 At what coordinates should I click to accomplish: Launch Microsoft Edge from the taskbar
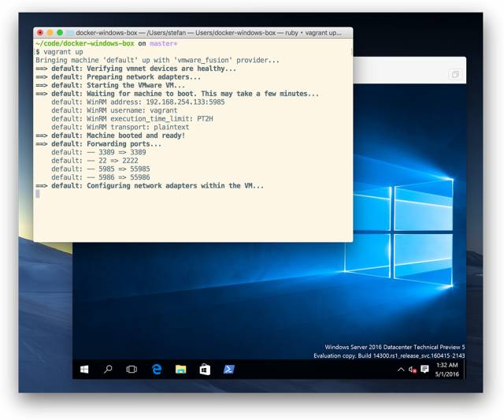tap(157, 370)
